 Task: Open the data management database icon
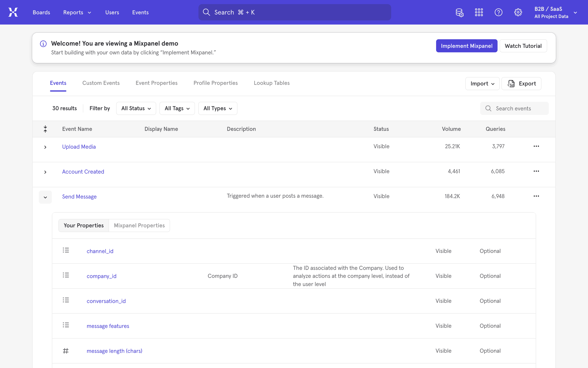click(x=459, y=12)
